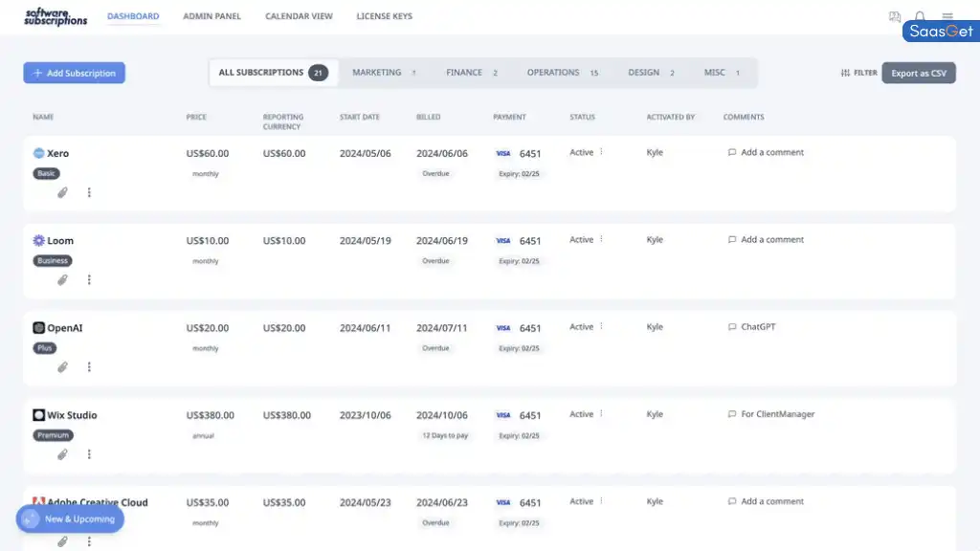
Task: Add a comment on the Loom subscription
Action: [x=765, y=239]
